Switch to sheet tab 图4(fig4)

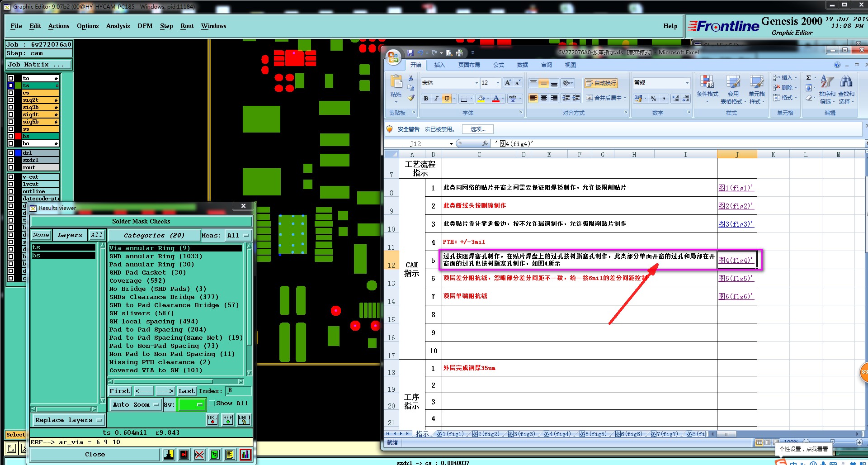click(557, 434)
